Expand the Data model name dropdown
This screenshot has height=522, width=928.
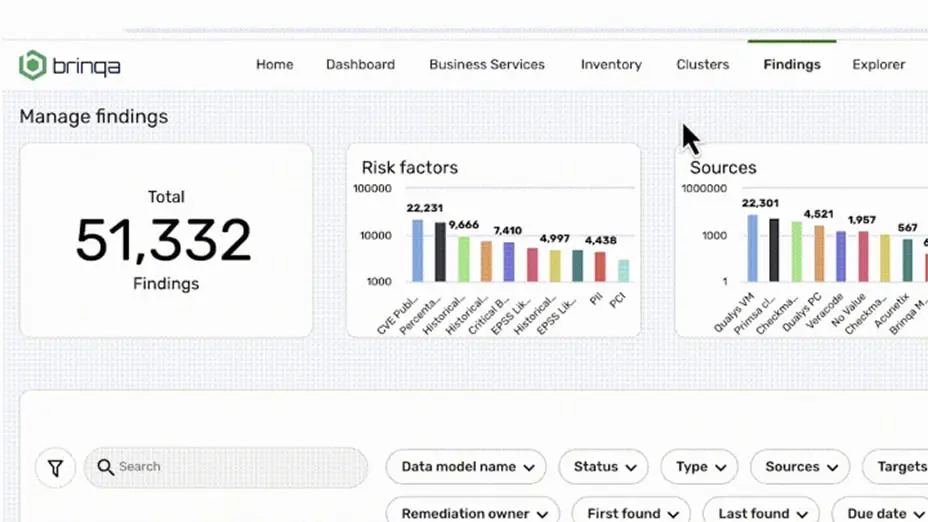(x=466, y=467)
